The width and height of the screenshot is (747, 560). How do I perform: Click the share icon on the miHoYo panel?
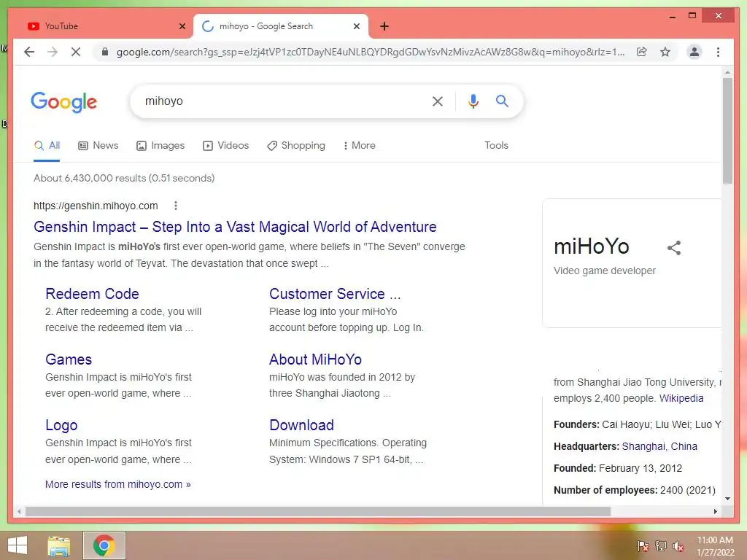point(673,248)
